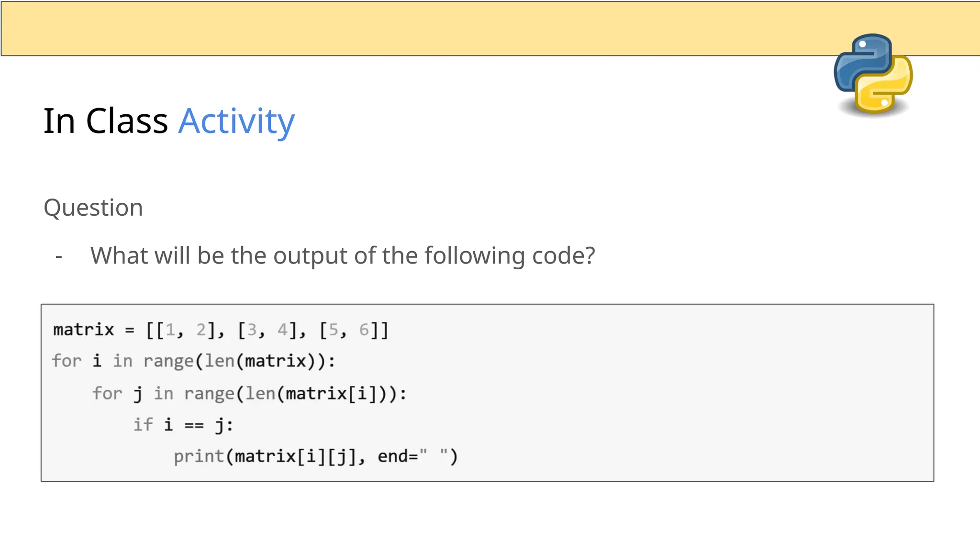
Task: Click the blue word "Activity" in the title
Action: [236, 121]
